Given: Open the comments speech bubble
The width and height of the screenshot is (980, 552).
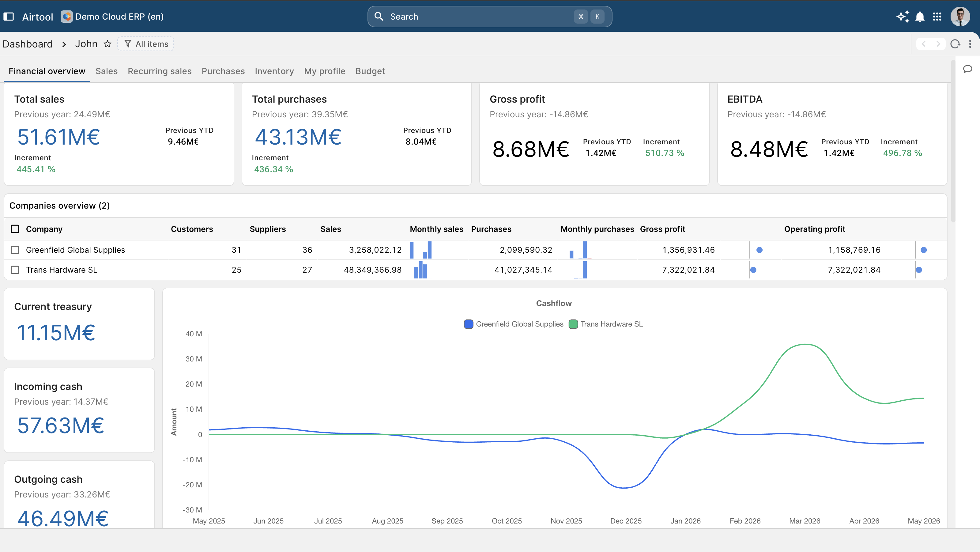Looking at the screenshot, I should point(967,69).
